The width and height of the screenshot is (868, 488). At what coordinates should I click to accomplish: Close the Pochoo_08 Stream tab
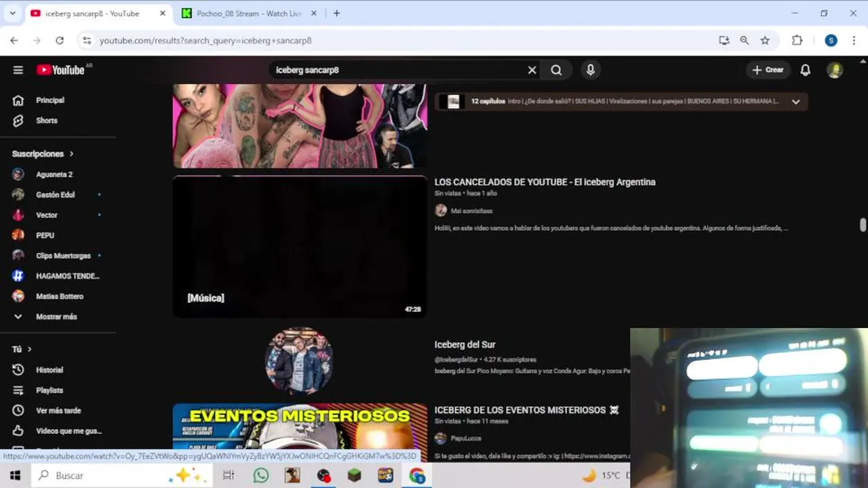[314, 14]
